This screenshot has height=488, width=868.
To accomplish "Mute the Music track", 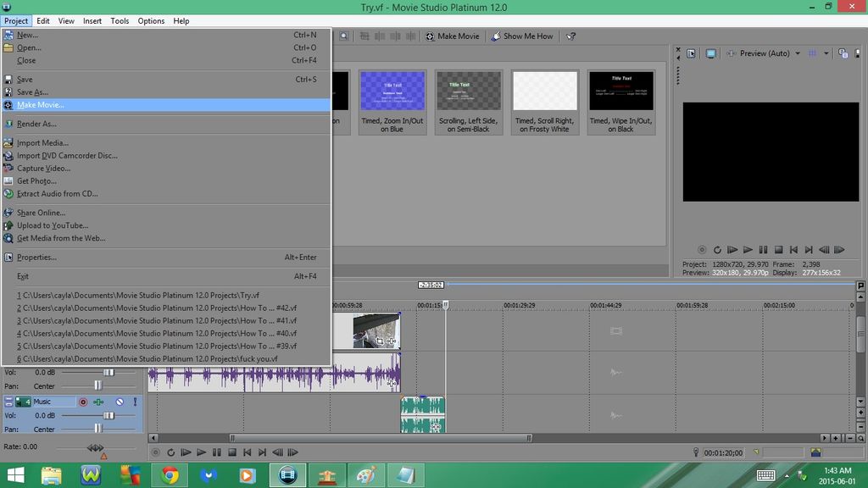I will click(119, 402).
